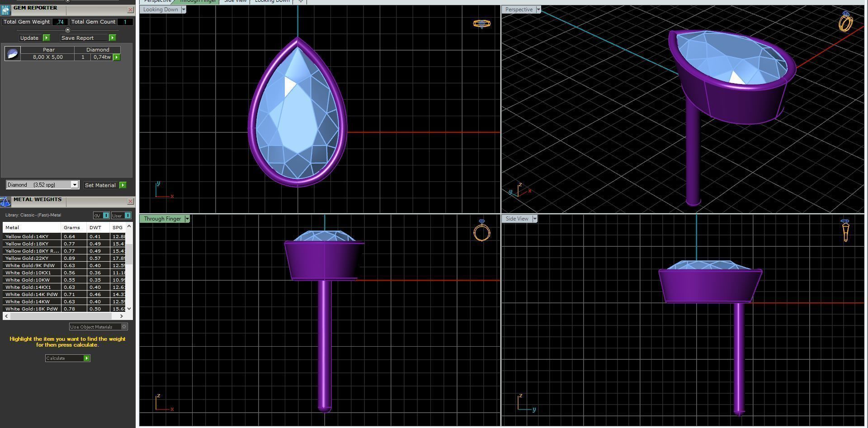The image size is (868, 428).
Task: Click the Through Finger viewport label
Action: tap(162, 219)
